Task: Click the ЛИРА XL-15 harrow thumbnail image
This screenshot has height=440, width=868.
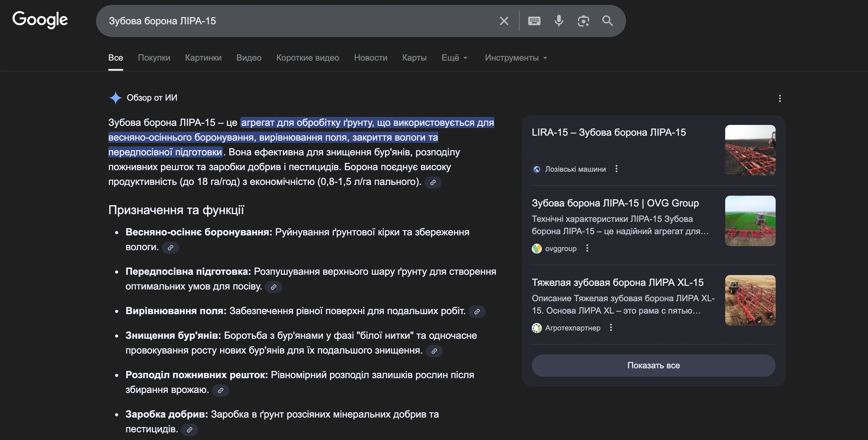Action: (750, 300)
